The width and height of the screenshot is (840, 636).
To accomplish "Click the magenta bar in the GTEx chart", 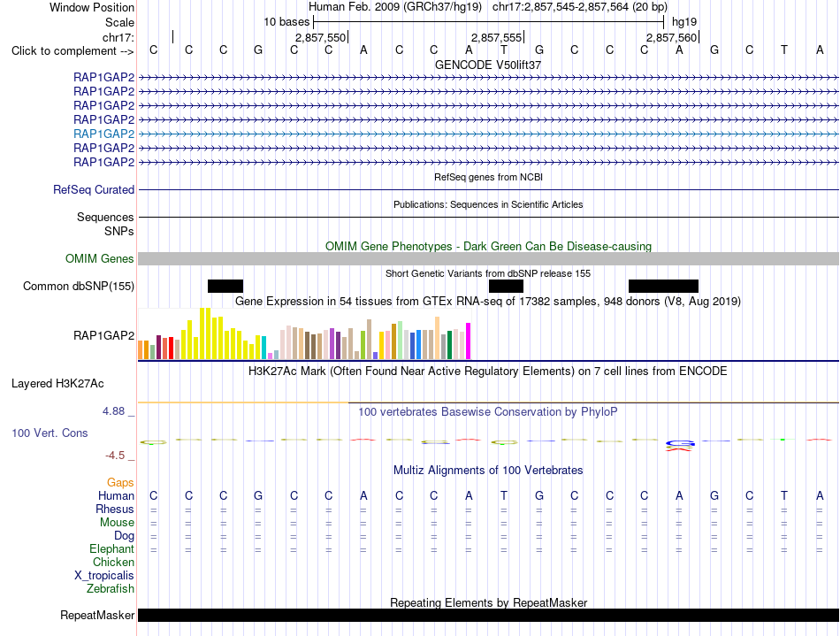I will (x=469, y=341).
